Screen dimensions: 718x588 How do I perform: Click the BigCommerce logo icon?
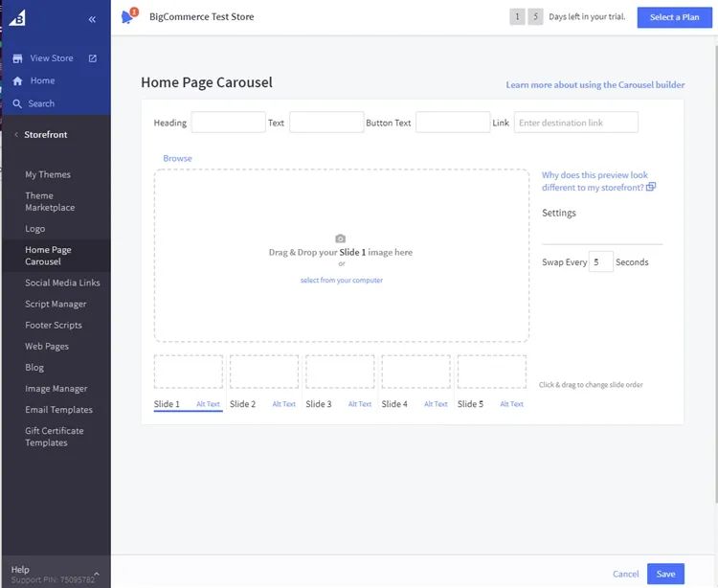(17, 18)
